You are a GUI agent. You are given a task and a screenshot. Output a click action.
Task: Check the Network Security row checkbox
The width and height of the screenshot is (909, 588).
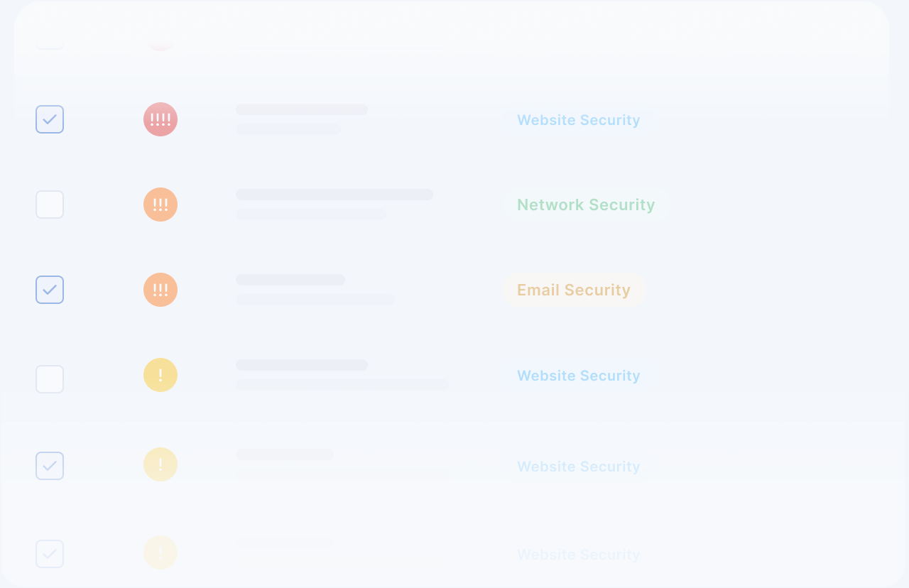tap(50, 205)
